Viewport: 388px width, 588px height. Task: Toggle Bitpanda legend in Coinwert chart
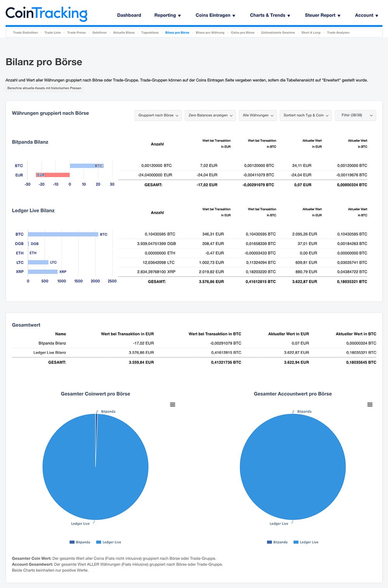tap(80, 542)
